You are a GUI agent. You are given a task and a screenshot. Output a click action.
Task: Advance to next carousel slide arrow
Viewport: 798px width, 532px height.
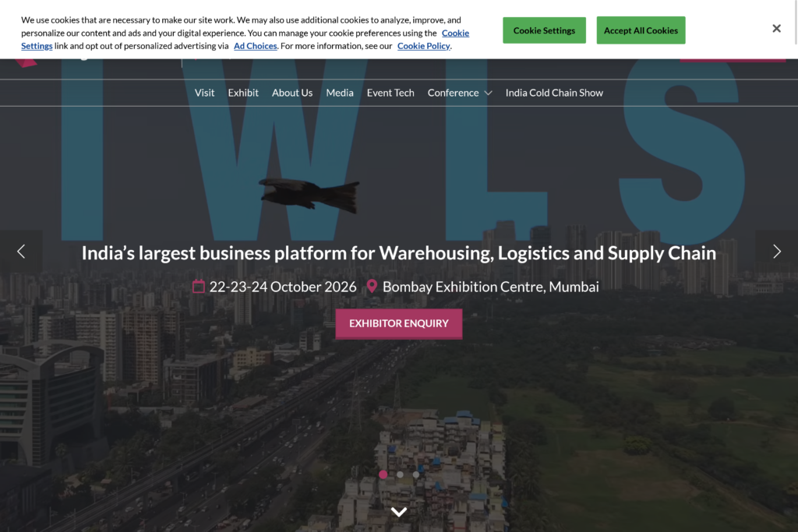777,252
